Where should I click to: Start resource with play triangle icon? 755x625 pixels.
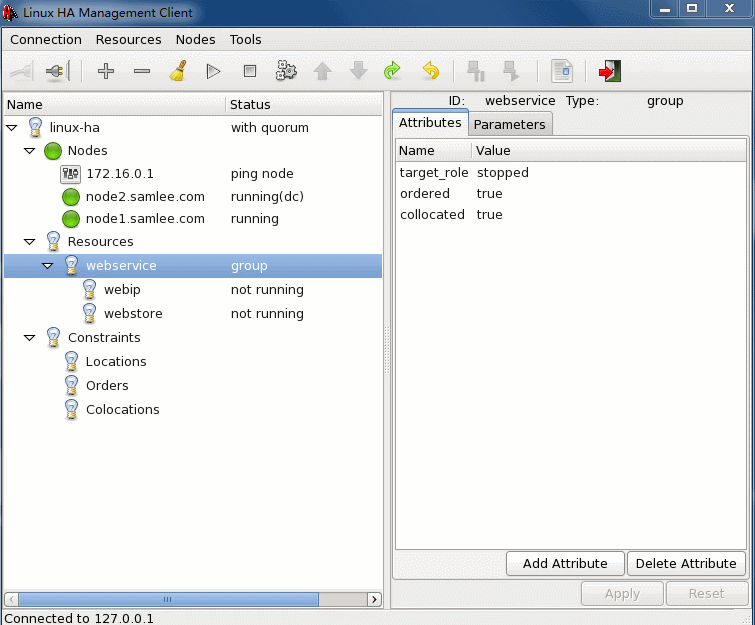pos(213,72)
